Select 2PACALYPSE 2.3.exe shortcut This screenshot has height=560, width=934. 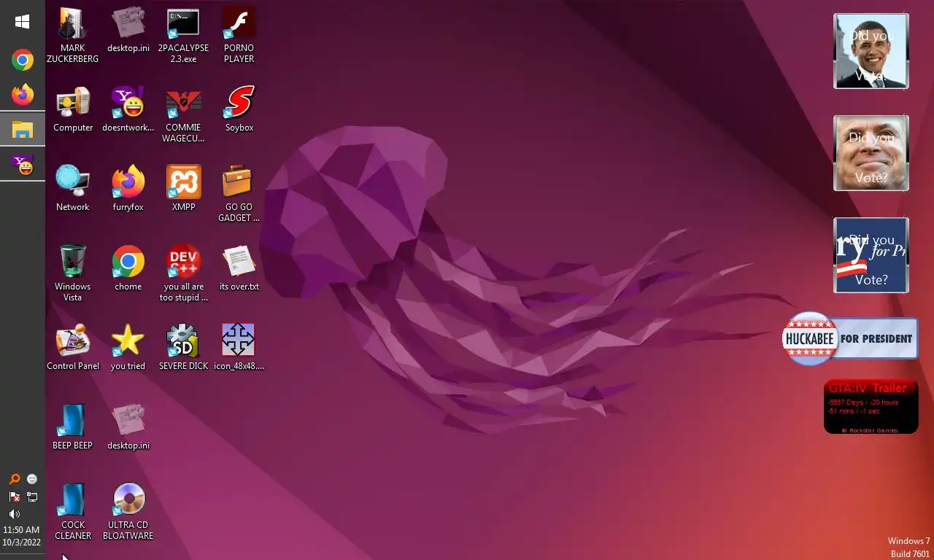(x=183, y=35)
